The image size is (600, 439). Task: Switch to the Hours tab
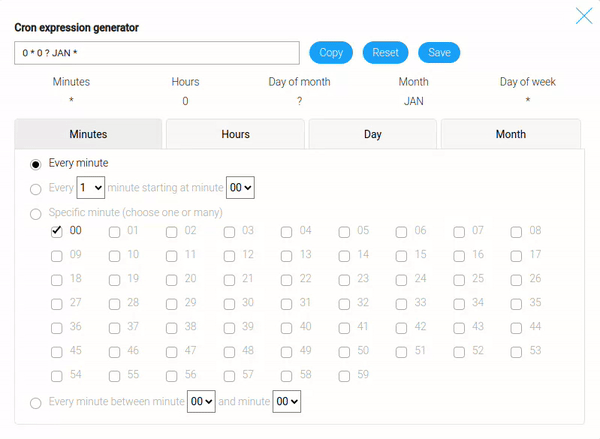pyautogui.click(x=235, y=134)
